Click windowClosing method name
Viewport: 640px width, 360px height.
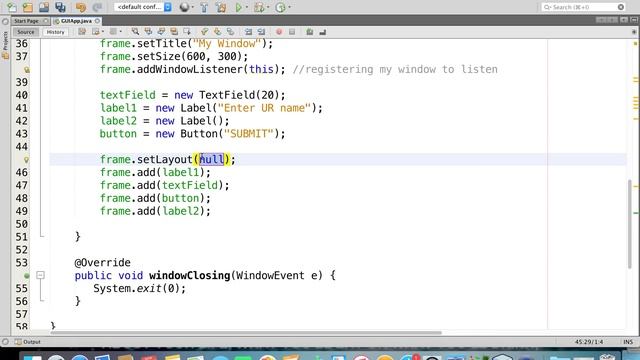(189, 276)
